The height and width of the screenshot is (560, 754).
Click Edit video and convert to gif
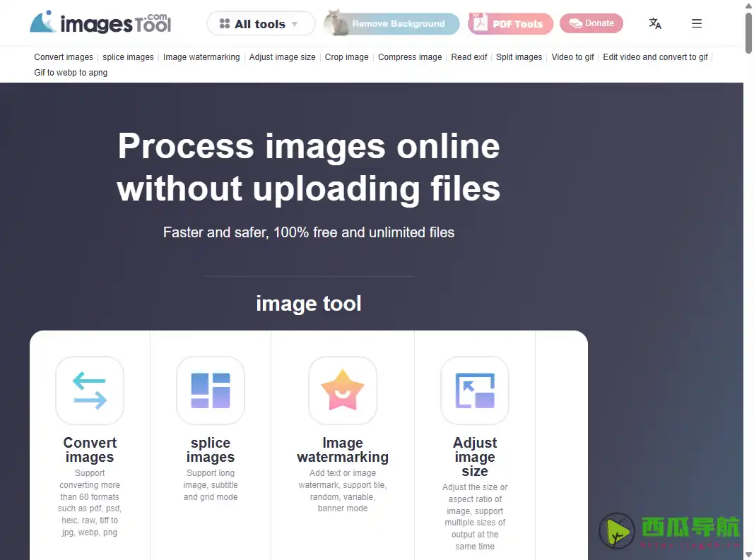click(655, 57)
